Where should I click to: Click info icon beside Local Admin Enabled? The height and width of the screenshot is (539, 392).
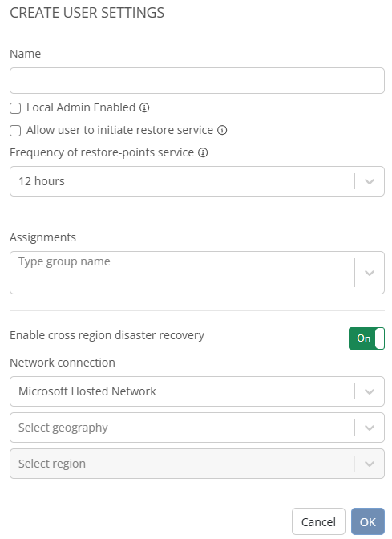point(144,107)
